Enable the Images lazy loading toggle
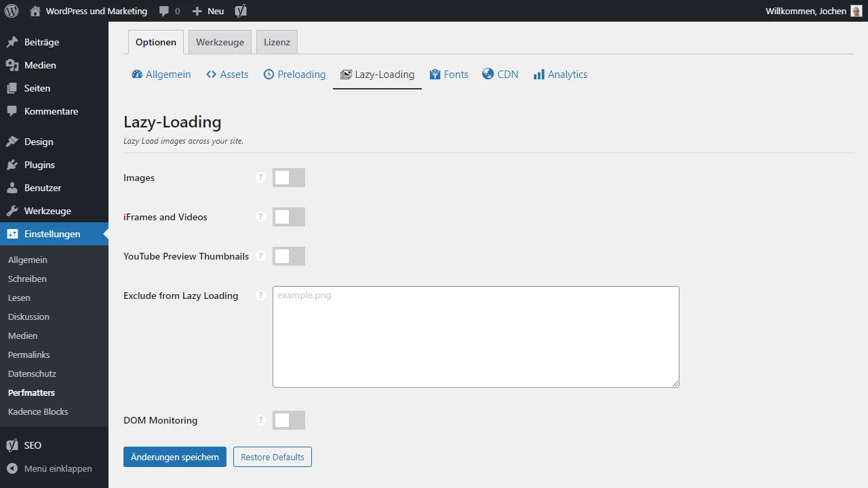This screenshot has height=488, width=868. tap(289, 178)
